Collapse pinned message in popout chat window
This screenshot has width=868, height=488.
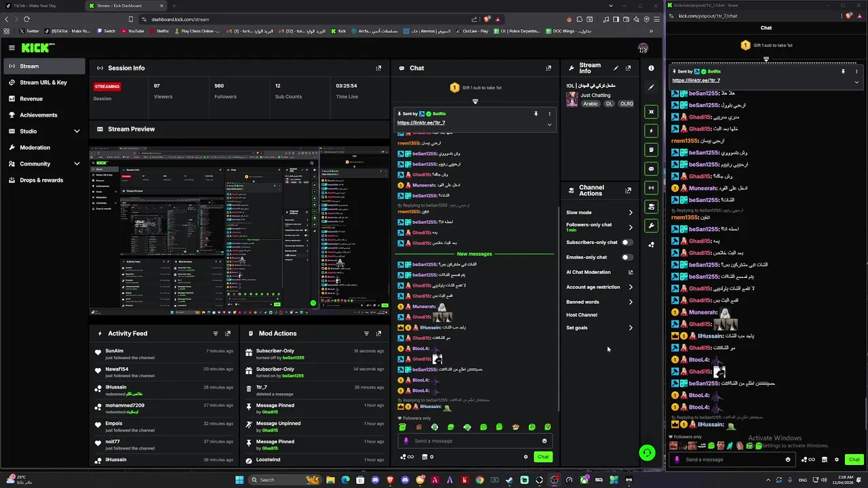[856, 82]
